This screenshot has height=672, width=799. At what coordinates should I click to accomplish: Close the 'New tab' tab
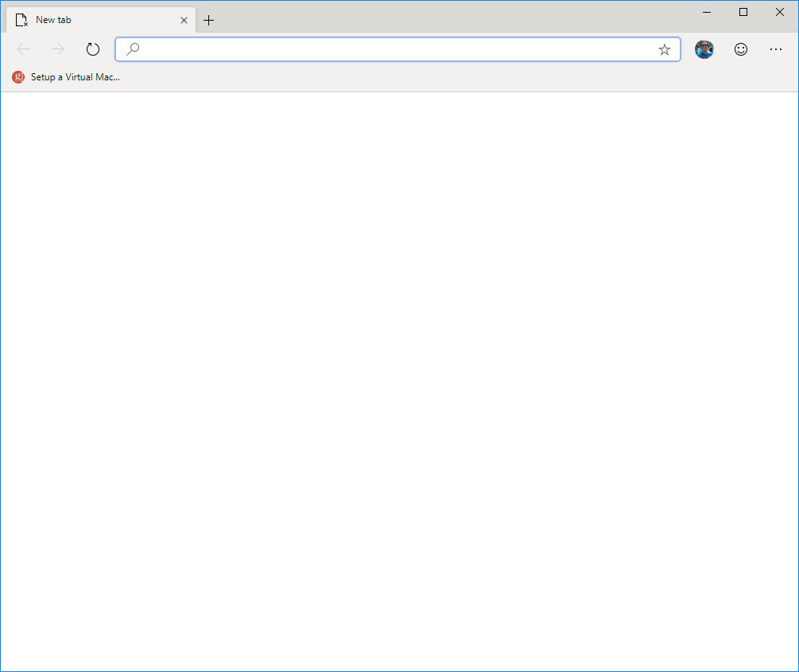point(184,19)
